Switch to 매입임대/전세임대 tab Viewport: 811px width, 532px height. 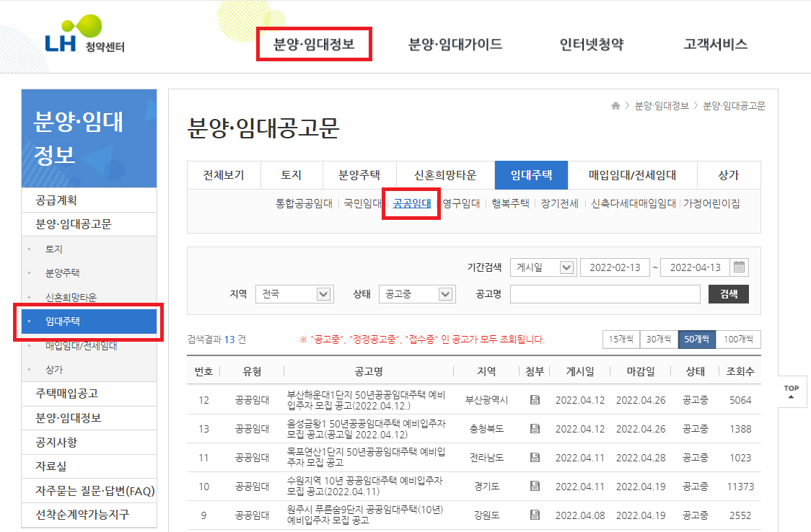(632, 175)
